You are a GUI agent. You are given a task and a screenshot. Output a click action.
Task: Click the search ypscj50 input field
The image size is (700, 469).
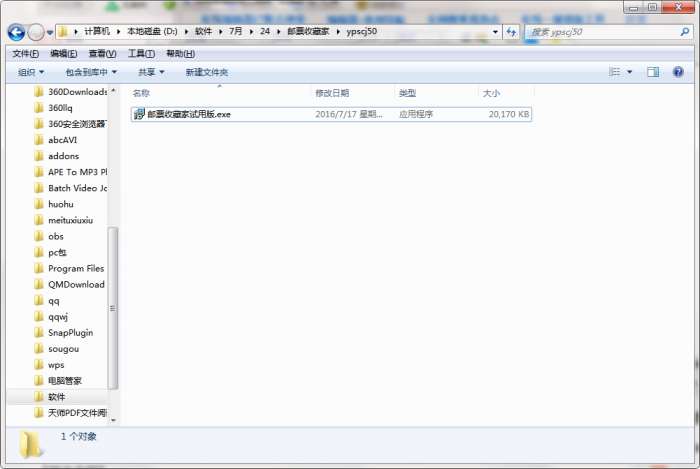point(602,32)
